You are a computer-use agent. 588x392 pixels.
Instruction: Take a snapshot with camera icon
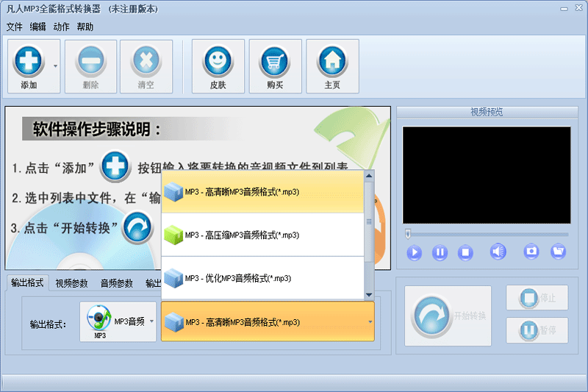(x=531, y=251)
